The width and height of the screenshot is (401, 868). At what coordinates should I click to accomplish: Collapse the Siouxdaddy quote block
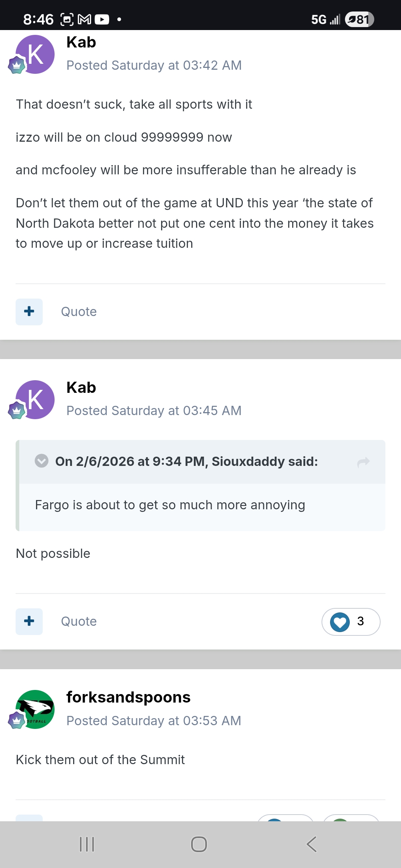(x=42, y=461)
